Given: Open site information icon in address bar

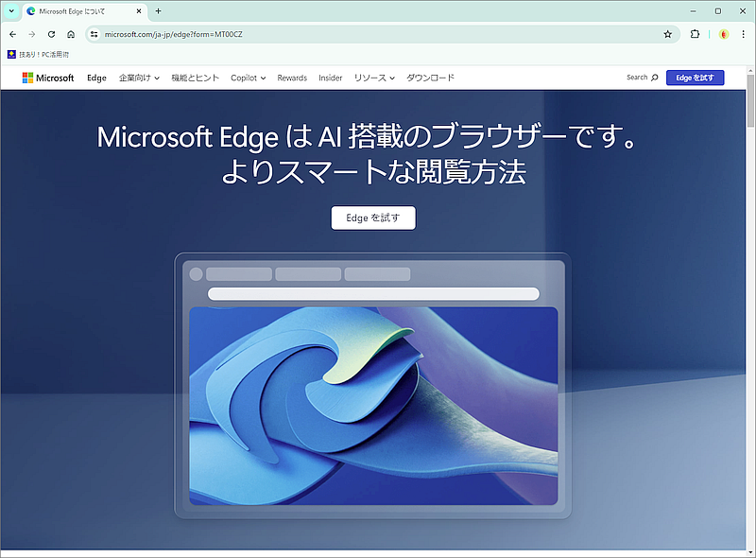Looking at the screenshot, I should click(94, 34).
